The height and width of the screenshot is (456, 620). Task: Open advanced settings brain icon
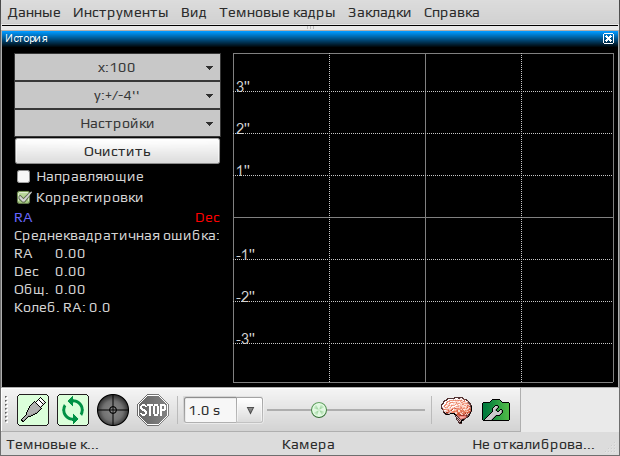(456, 411)
